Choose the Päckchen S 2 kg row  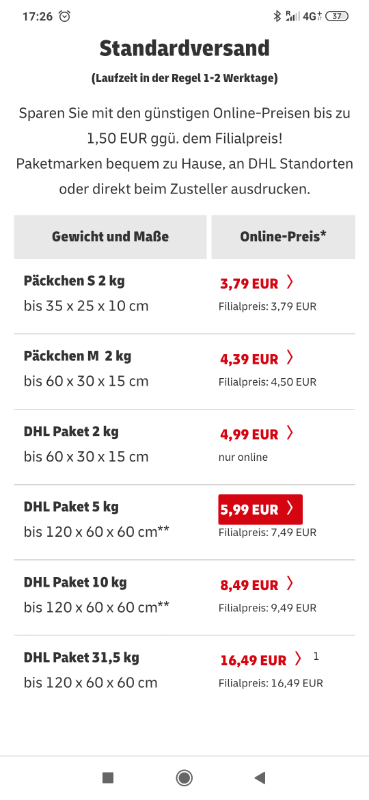pos(184,294)
